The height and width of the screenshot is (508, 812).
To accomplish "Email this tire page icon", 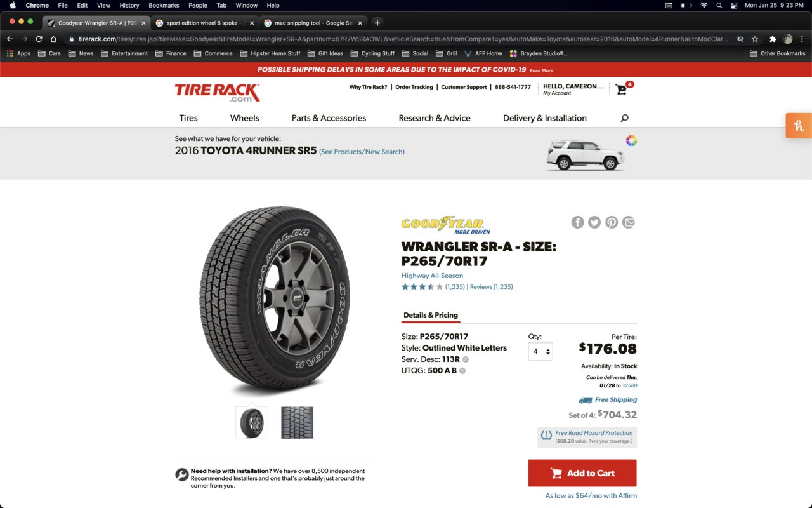I will 629,222.
